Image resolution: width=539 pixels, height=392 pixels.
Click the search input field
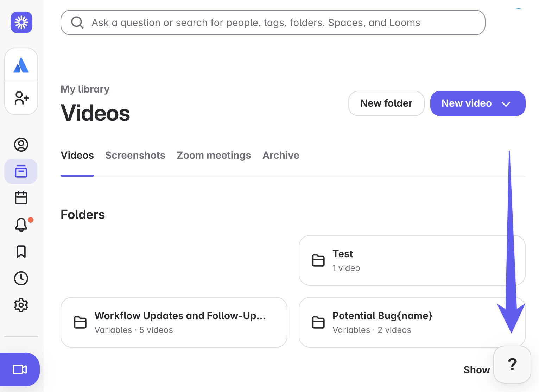pyautogui.click(x=273, y=23)
